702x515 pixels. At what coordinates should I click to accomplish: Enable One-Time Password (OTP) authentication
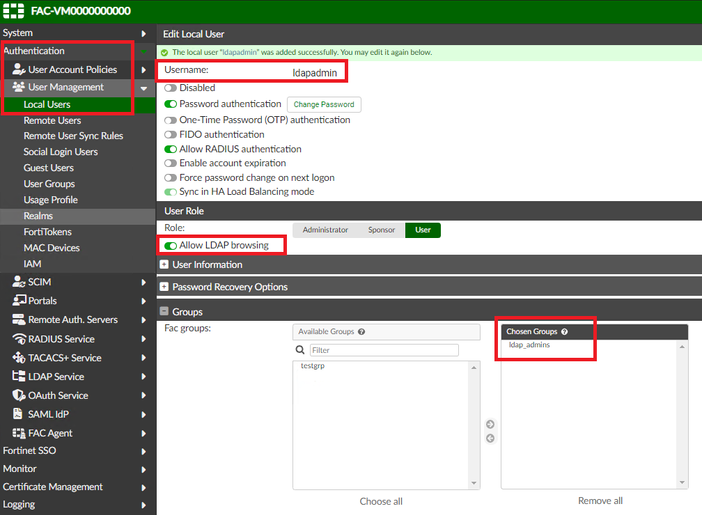[170, 120]
